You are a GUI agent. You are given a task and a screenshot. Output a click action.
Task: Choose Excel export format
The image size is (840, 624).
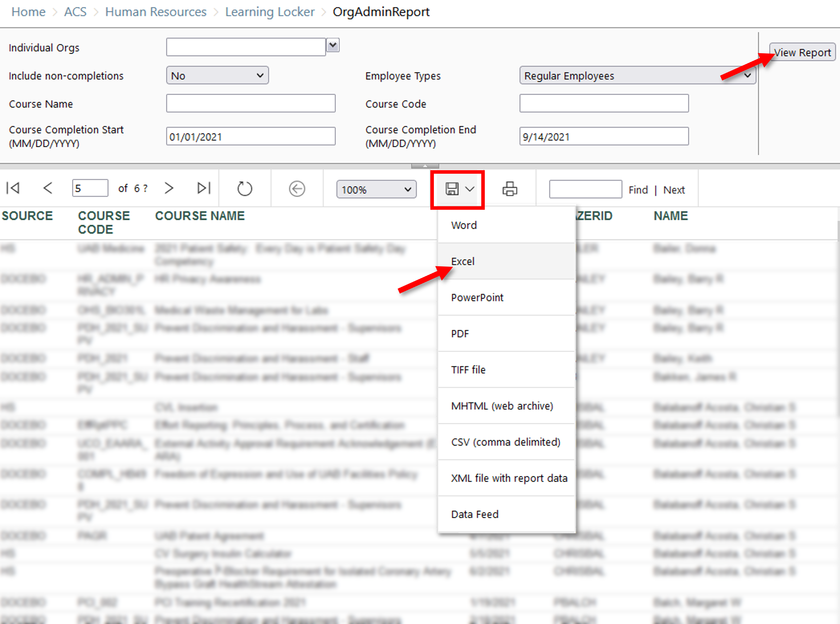pos(463,261)
